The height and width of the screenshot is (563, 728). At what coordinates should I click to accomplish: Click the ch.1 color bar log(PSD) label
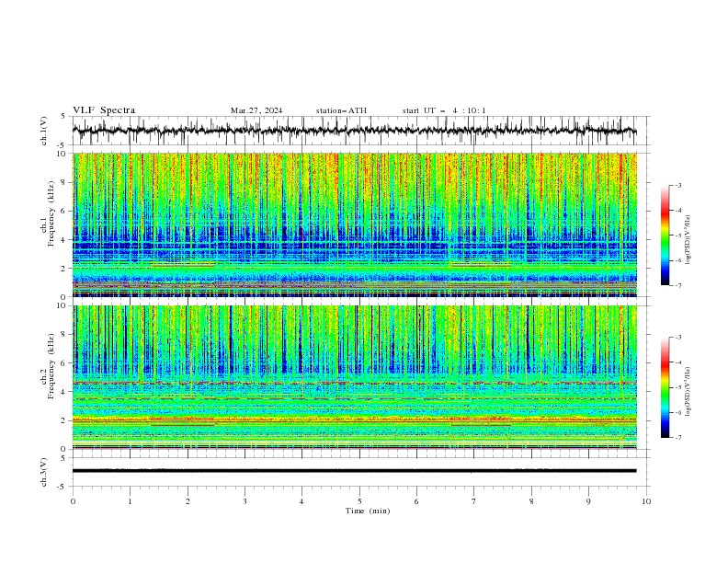coord(688,240)
